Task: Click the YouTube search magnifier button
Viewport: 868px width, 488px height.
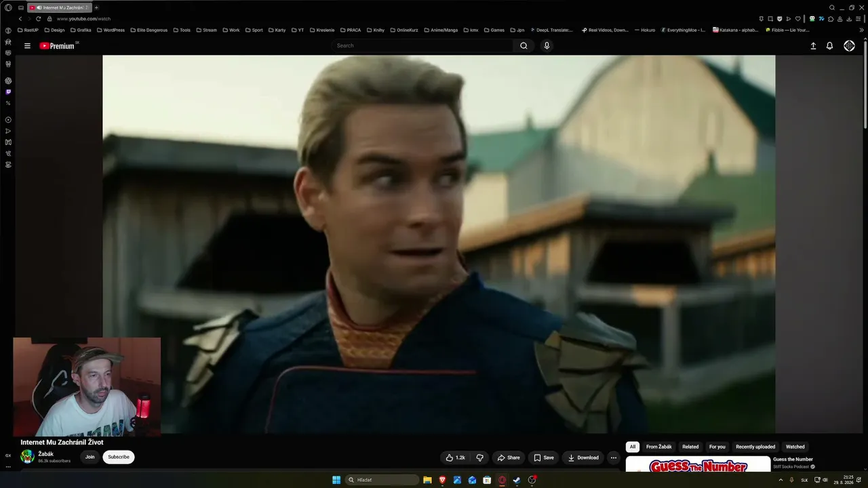Action: click(524, 46)
